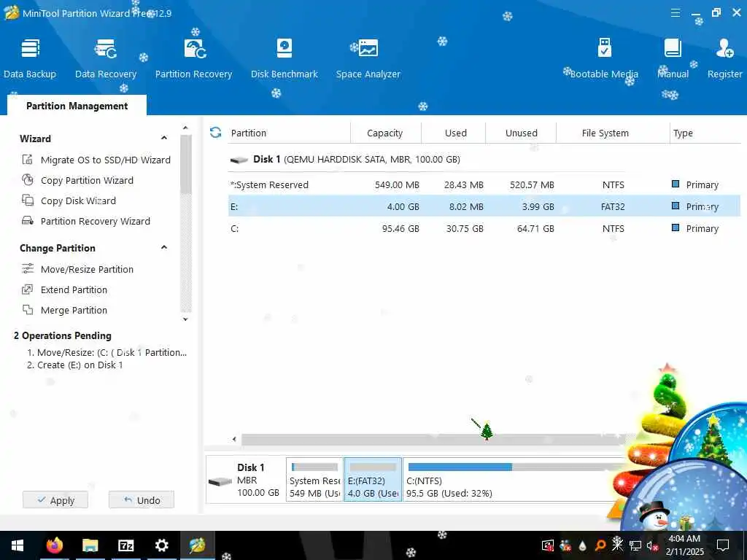The height and width of the screenshot is (560, 747).
Task: Select Disk 1 MBR label in disk map
Action: [245, 480]
